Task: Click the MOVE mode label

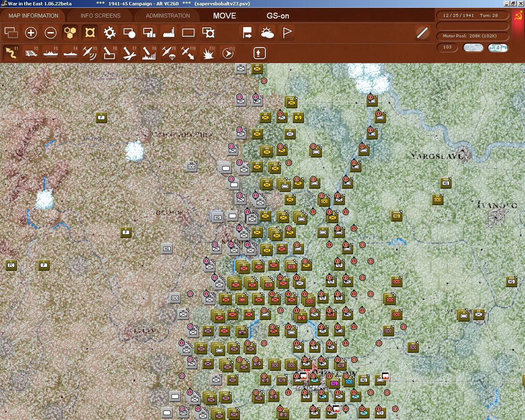Action: [x=224, y=16]
